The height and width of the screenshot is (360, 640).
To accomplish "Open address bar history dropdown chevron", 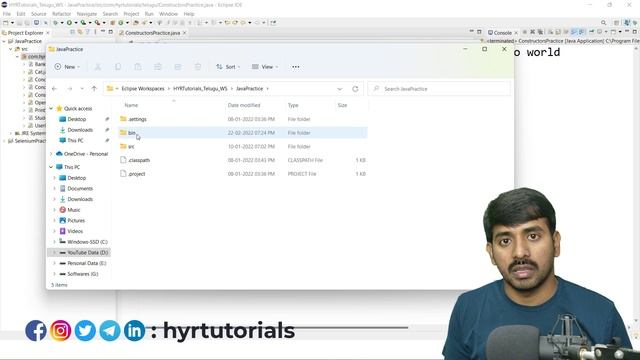I will (340, 89).
